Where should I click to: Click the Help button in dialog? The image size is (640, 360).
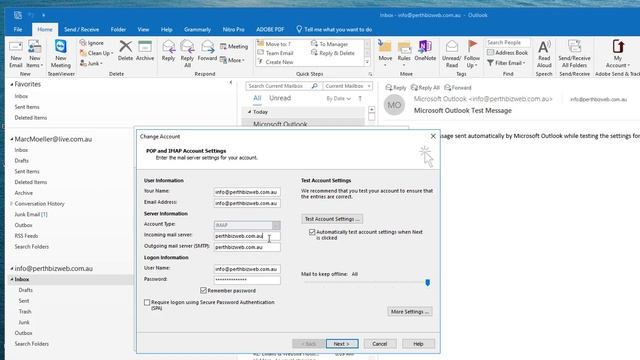pos(418,344)
